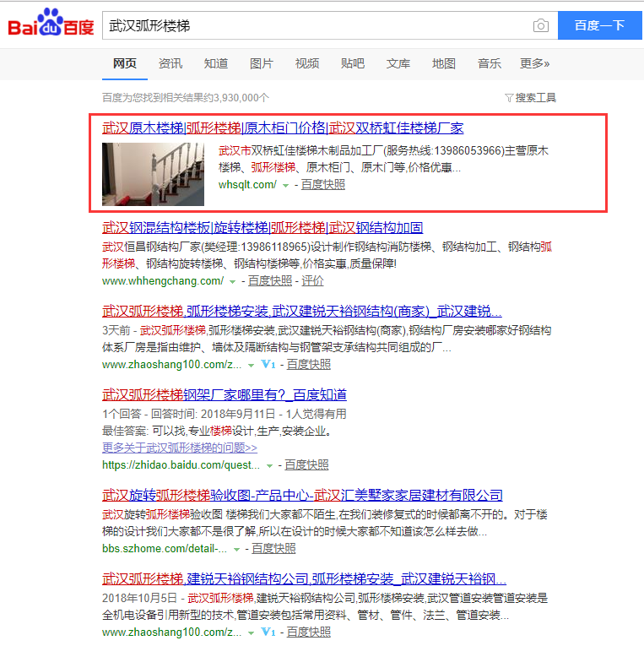Open 百度快照 for bbs.szhome.com result
This screenshot has height=646, width=644.
273,548
